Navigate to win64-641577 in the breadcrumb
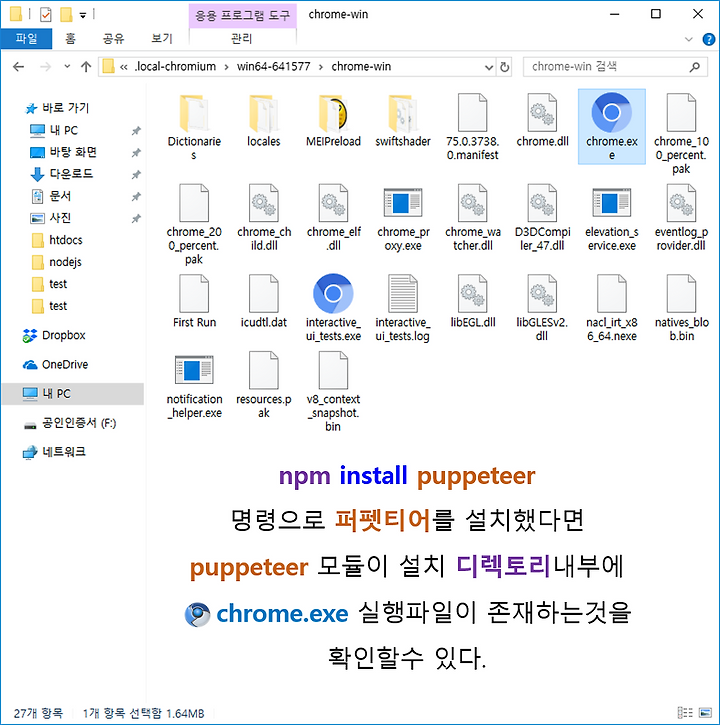 point(273,67)
